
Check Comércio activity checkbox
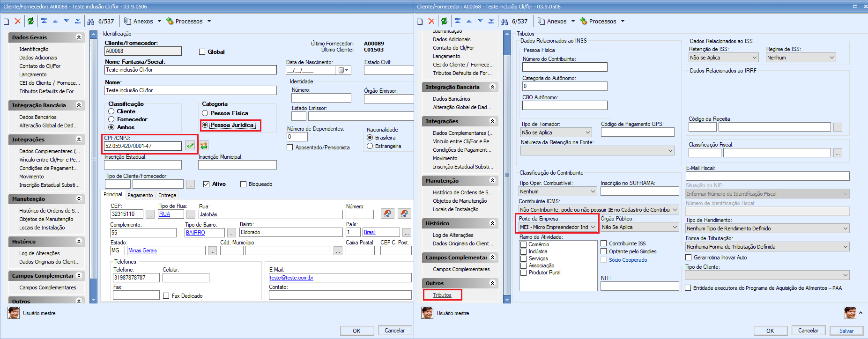click(x=524, y=244)
